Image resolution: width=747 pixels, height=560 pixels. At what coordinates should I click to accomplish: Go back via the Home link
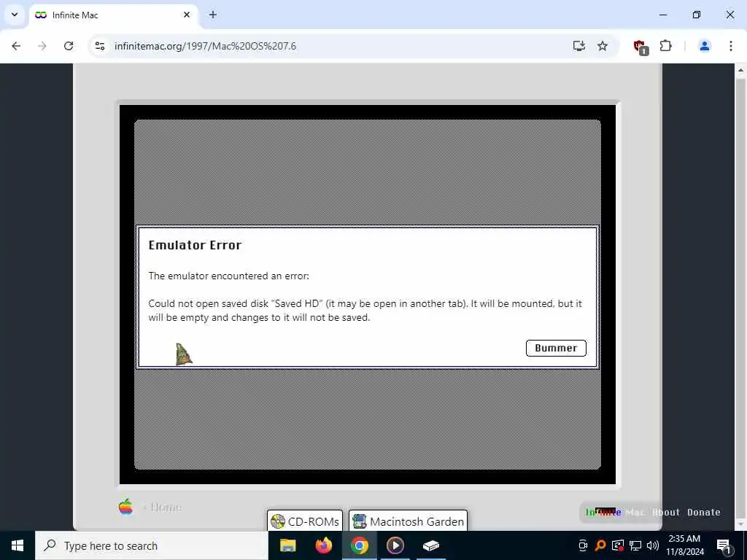click(x=162, y=507)
